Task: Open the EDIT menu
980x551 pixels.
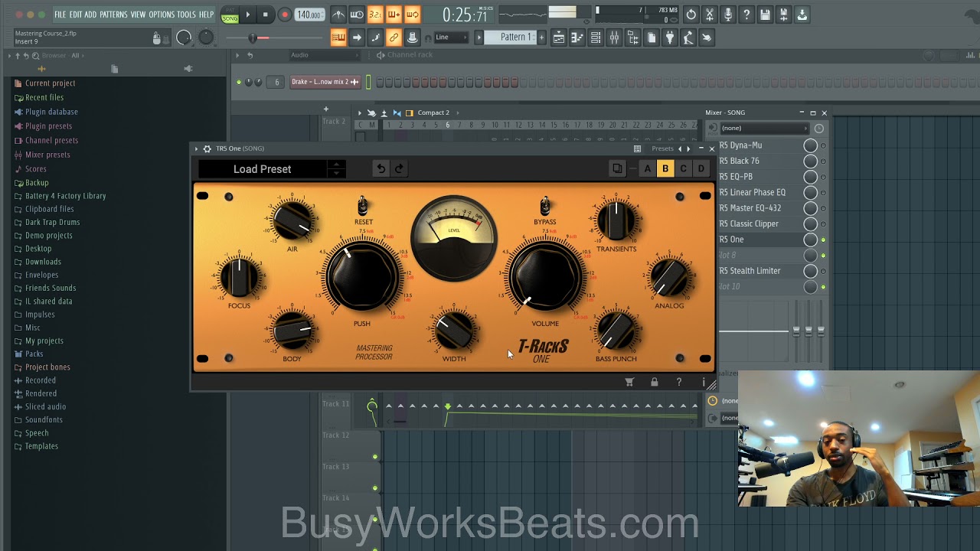Action: [x=76, y=15]
